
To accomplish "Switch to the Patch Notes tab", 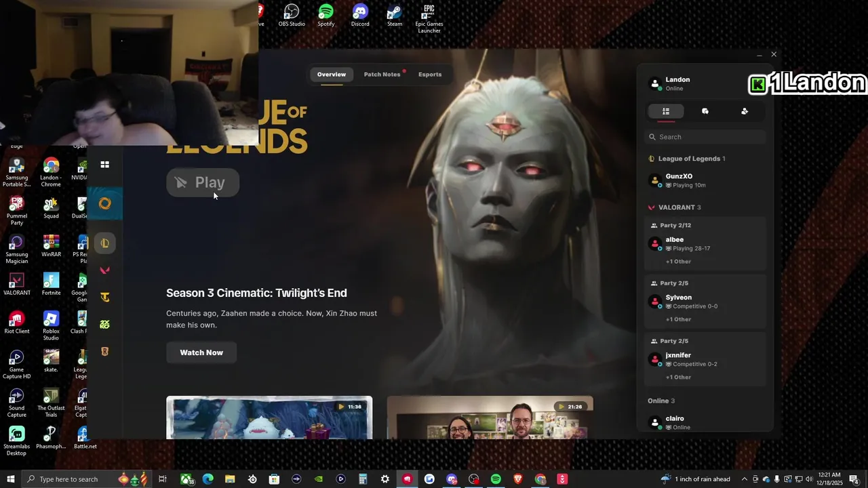I will 382,75.
